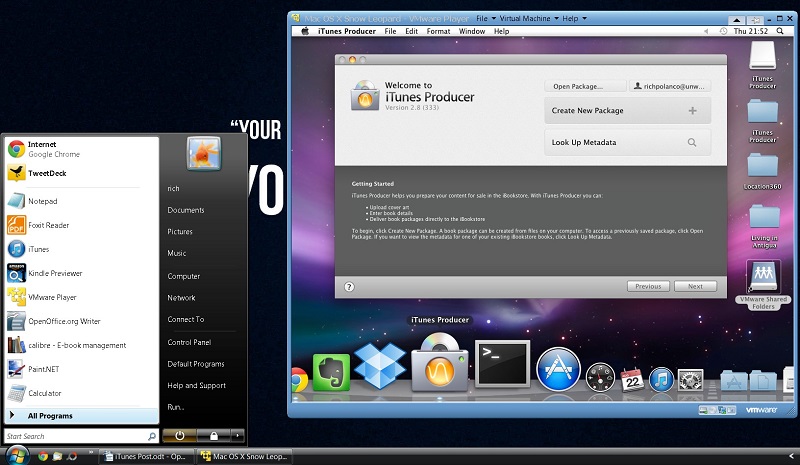Click the Open Package button
Image resolution: width=800 pixels, height=465 pixels.
click(x=585, y=86)
